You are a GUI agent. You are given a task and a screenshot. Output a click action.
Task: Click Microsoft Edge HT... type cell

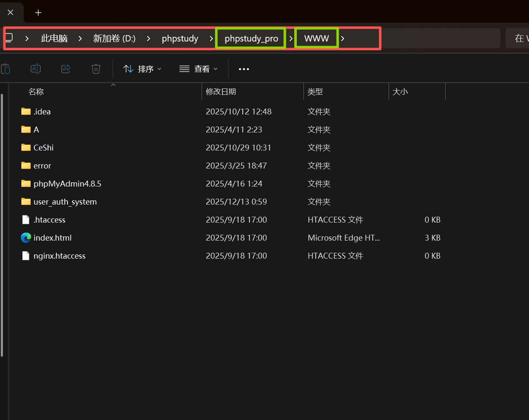point(344,238)
